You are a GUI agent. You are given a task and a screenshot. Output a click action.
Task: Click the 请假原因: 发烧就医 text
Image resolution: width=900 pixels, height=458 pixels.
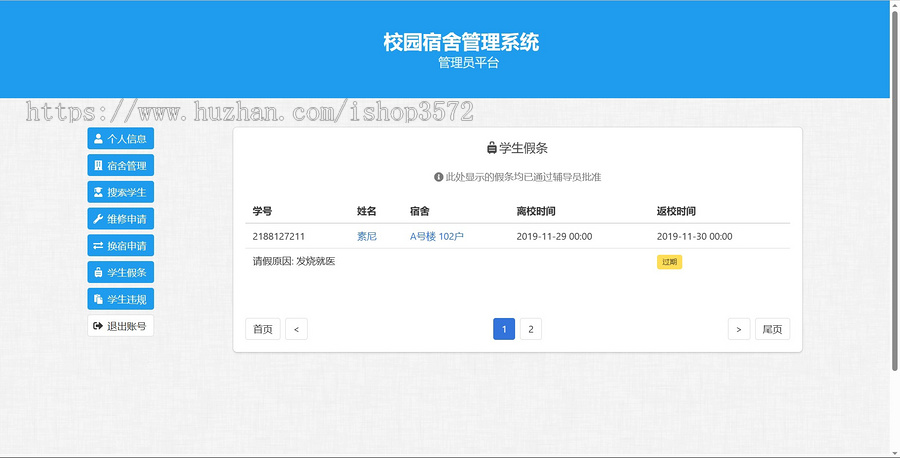[294, 262]
